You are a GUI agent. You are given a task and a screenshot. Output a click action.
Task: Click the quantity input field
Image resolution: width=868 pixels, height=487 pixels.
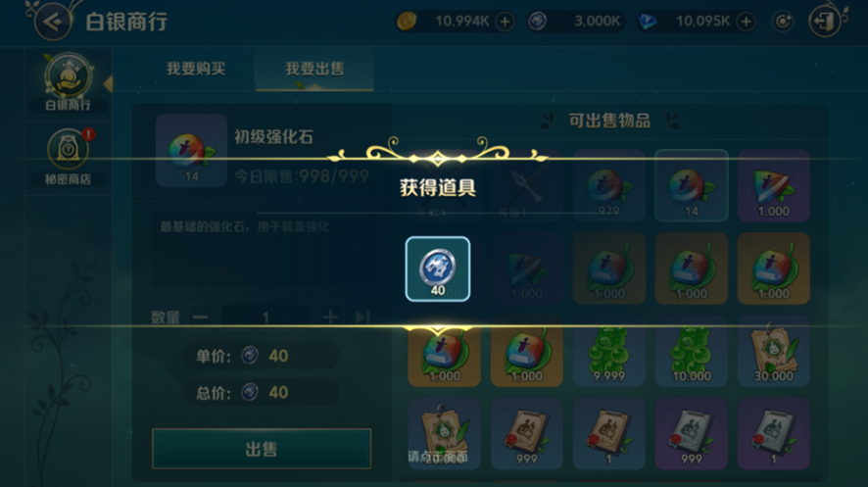[265, 317]
